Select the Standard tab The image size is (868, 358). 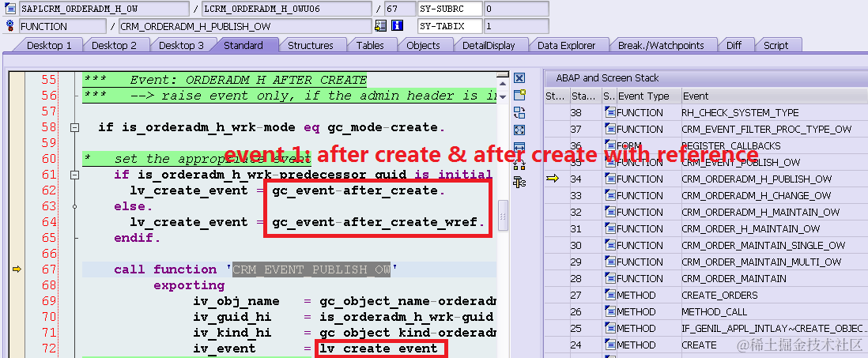(x=243, y=45)
